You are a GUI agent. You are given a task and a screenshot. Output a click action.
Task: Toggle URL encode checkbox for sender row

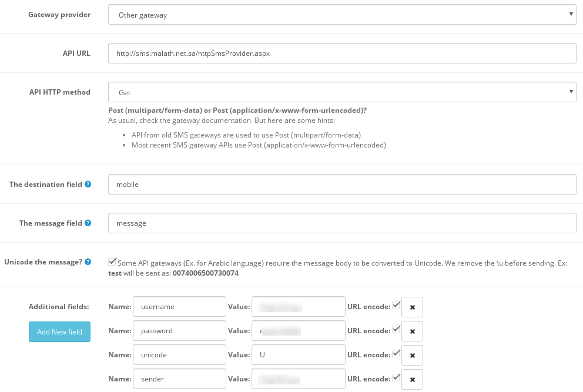[396, 377]
